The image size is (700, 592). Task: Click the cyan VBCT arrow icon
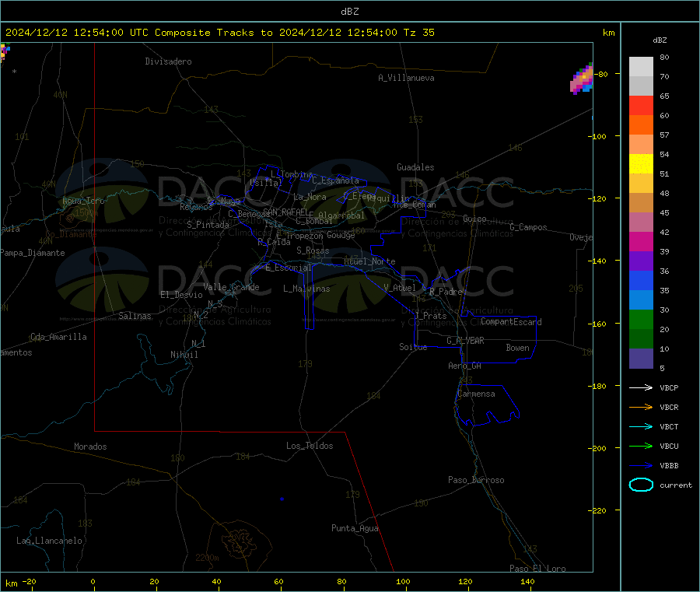(641, 427)
